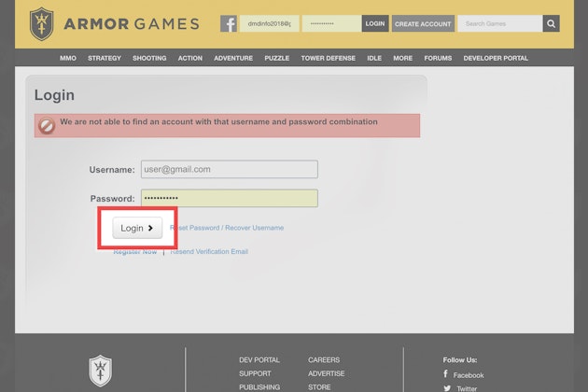Click the ARMOR GAMES title text
Image resolution: width=588 pixels, height=392 pixels.
point(132,24)
